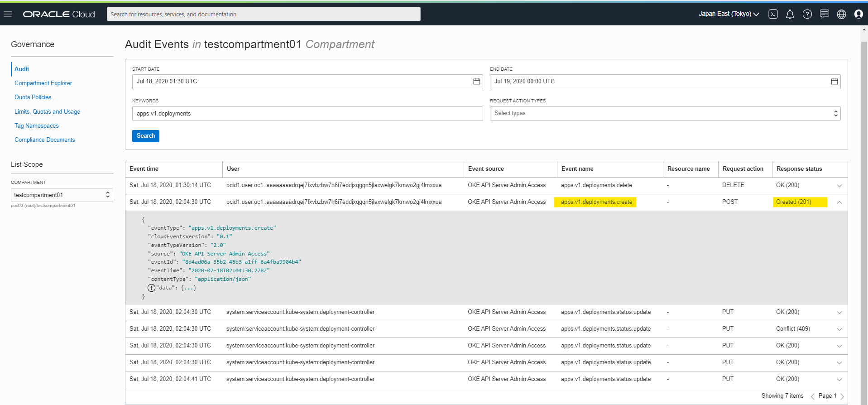The image size is (868, 405).
Task: Open the Start Date calendar picker
Action: pos(477,82)
